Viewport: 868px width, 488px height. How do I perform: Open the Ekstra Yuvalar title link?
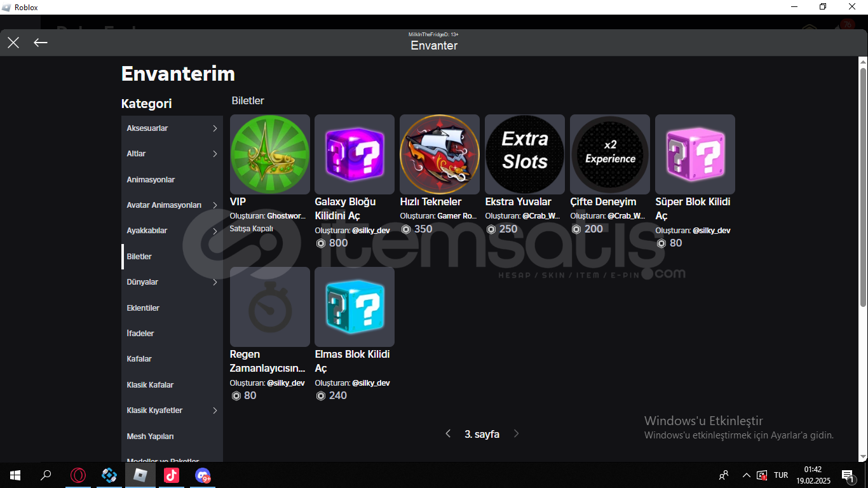click(519, 201)
